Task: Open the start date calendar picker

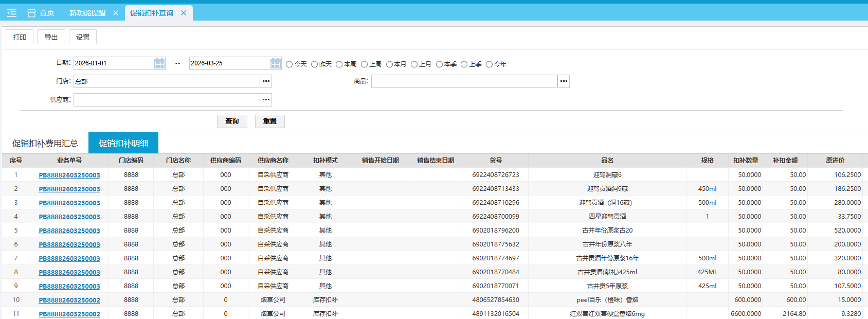Action: 159,63
